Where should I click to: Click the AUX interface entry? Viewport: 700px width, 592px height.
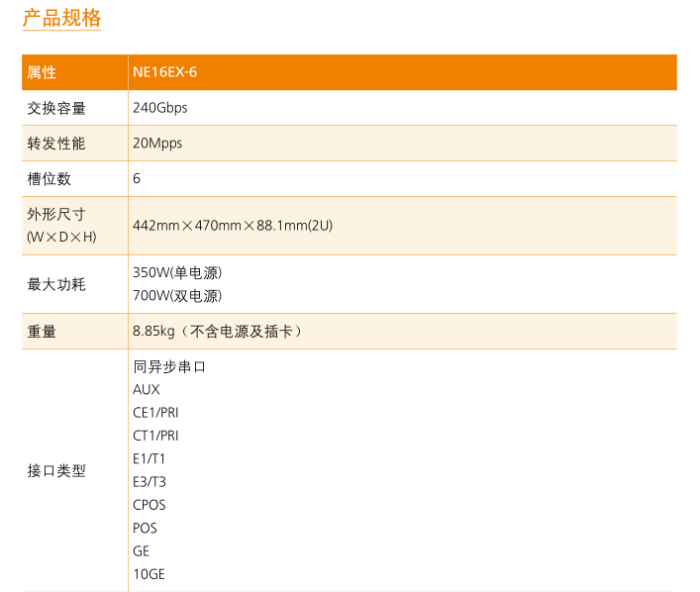(146, 390)
